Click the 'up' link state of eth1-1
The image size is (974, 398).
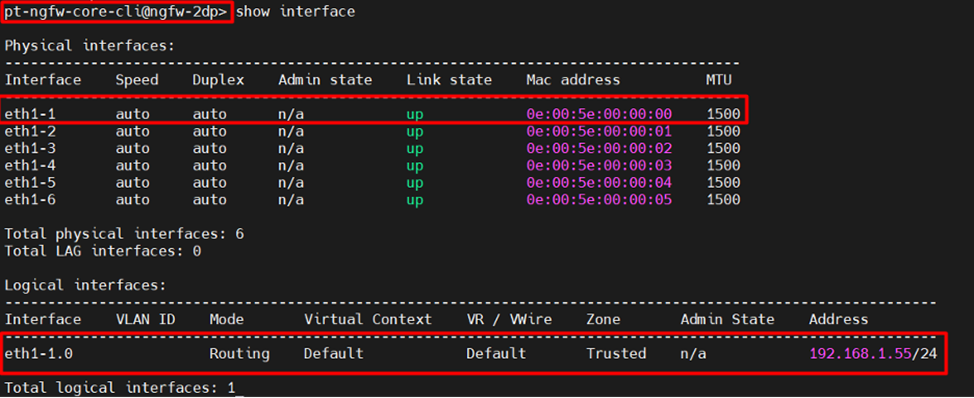point(415,115)
